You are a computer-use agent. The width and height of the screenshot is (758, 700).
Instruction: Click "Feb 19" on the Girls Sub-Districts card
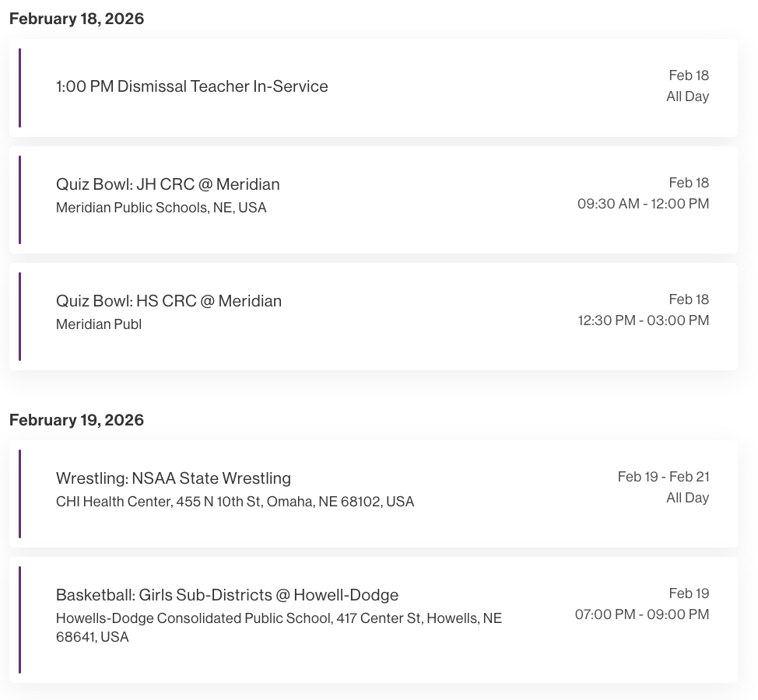(689, 593)
